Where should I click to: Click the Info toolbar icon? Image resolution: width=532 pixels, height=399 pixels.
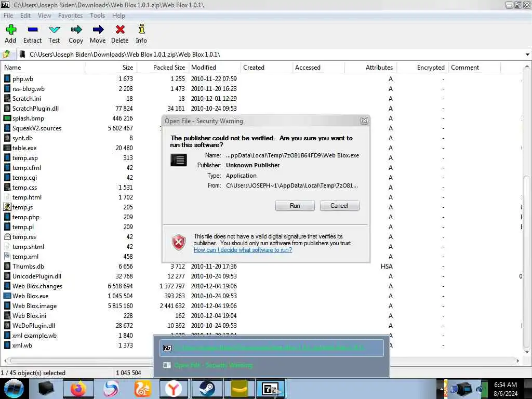click(x=141, y=29)
